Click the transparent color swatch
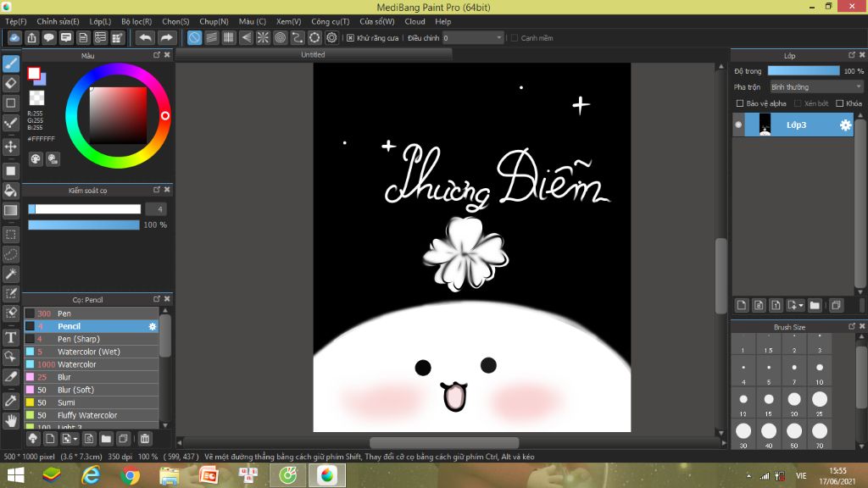This screenshot has width=868, height=488. click(x=36, y=98)
